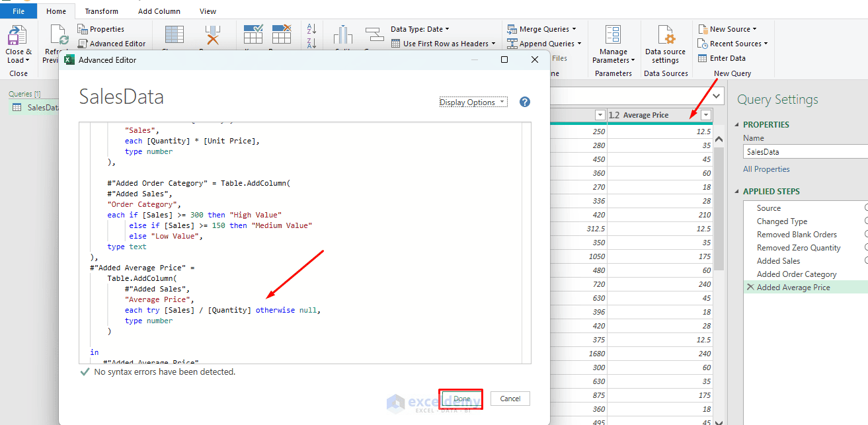Sort descending with the Z-A icon
The width and height of the screenshot is (868, 425).
pos(312,43)
